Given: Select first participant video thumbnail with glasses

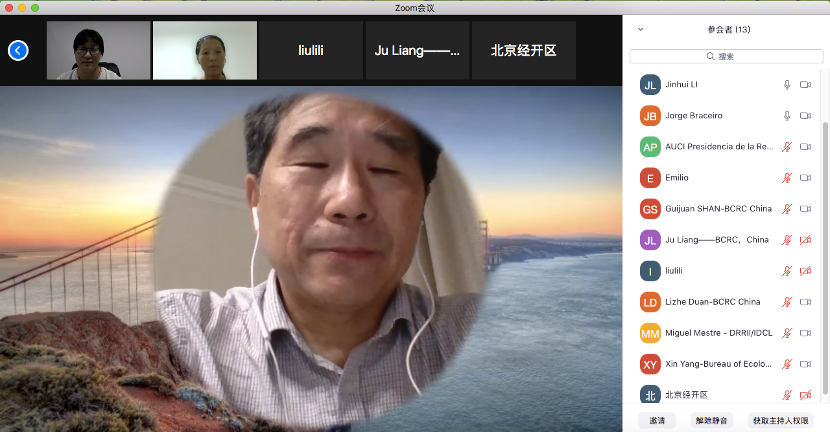Looking at the screenshot, I should coord(98,50).
